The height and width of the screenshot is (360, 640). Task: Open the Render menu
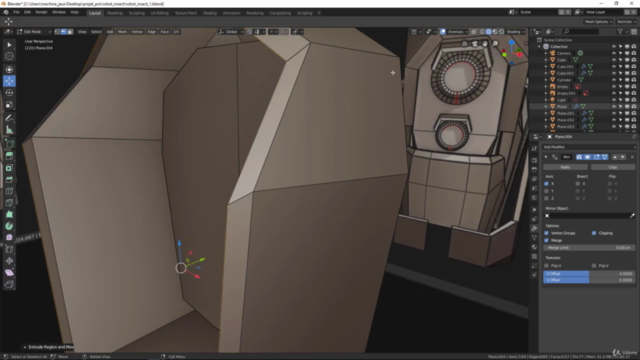[x=41, y=13]
